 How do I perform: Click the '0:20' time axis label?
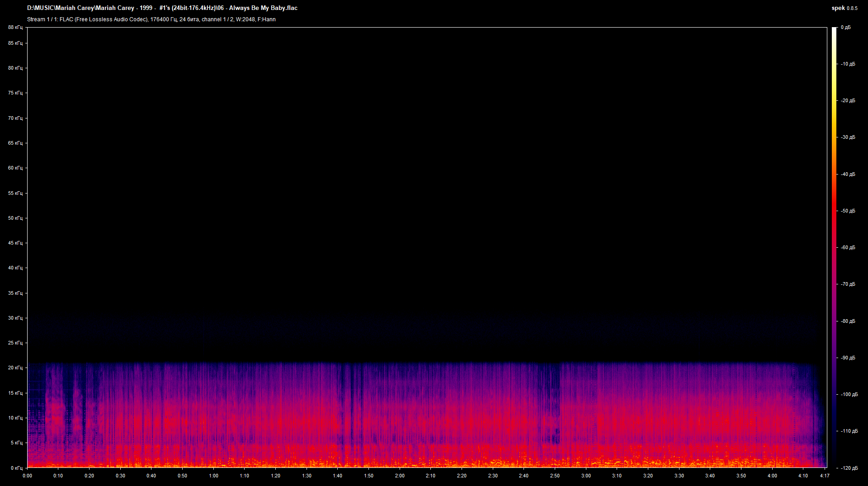coord(90,476)
